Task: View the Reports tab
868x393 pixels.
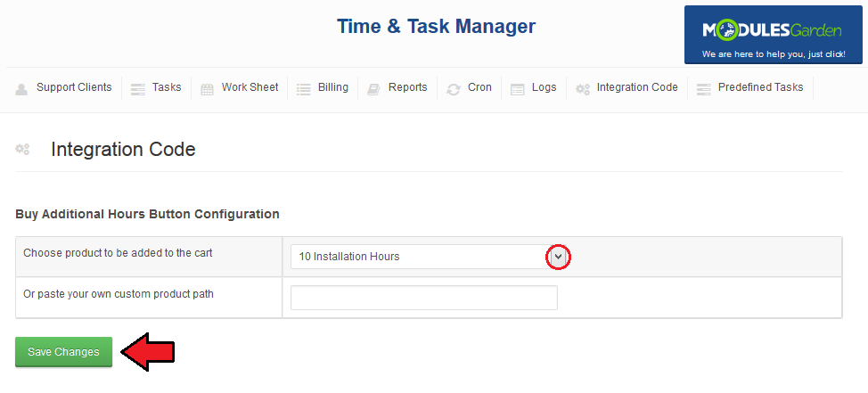Action: point(408,87)
